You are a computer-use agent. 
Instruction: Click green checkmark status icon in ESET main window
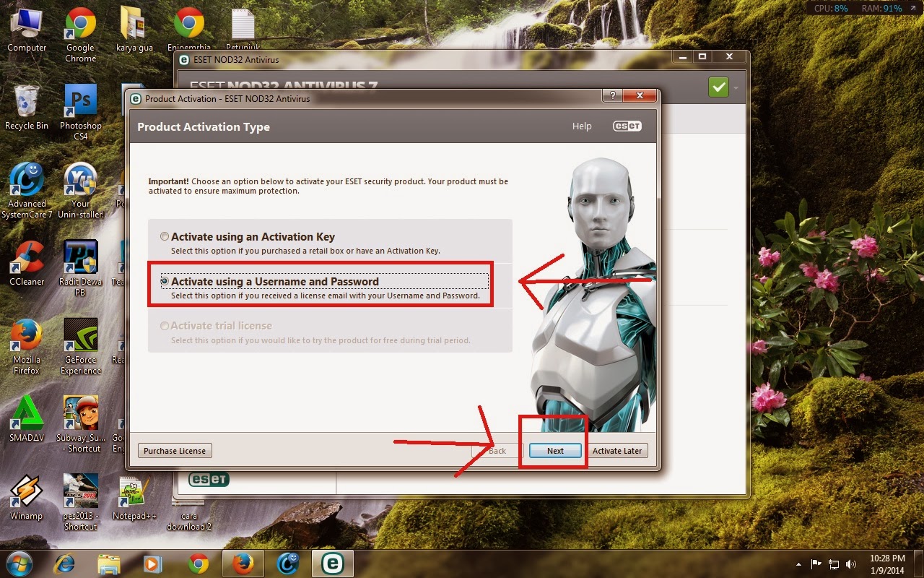[x=718, y=87]
